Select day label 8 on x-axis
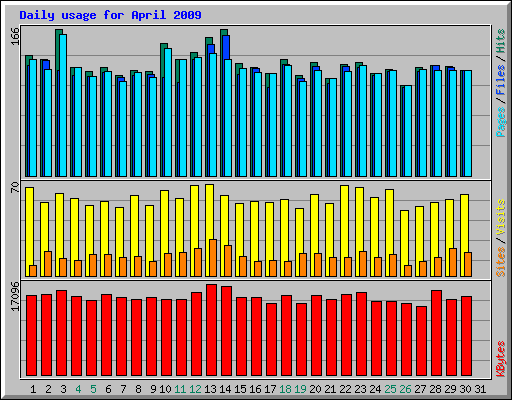 (138, 389)
